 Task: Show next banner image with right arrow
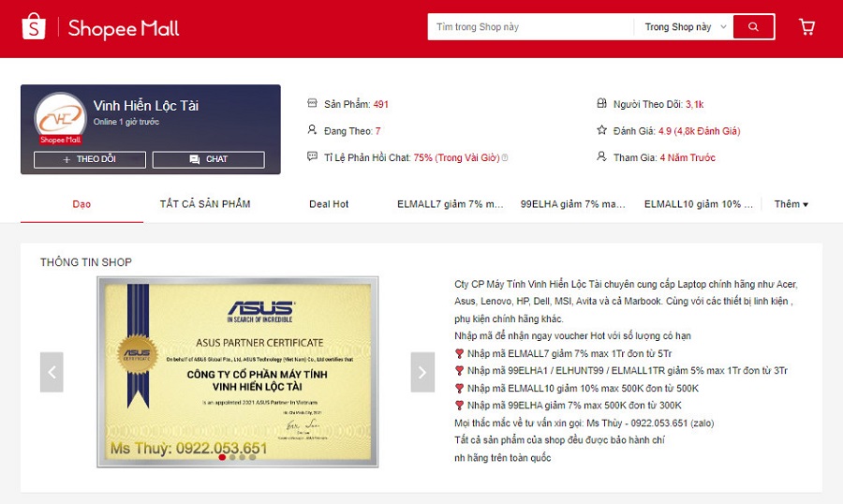[x=422, y=372]
